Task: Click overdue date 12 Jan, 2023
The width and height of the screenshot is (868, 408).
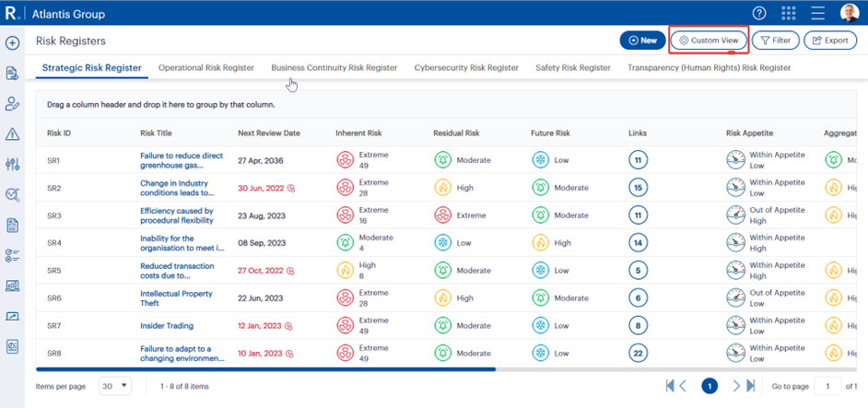Action: point(260,326)
